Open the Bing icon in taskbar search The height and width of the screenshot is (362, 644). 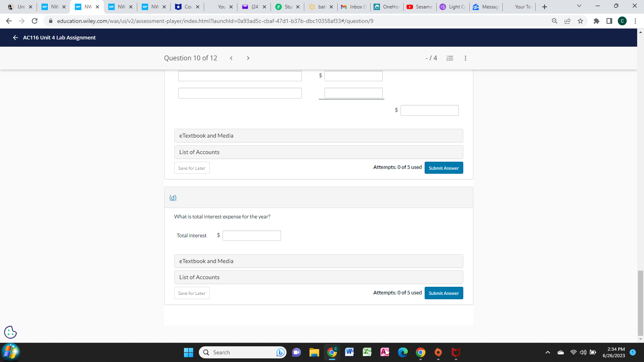281,352
